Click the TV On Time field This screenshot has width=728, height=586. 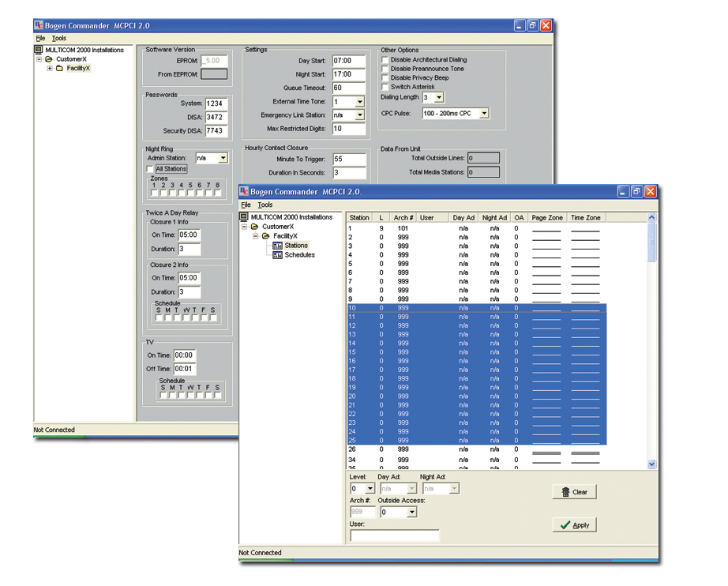185,355
